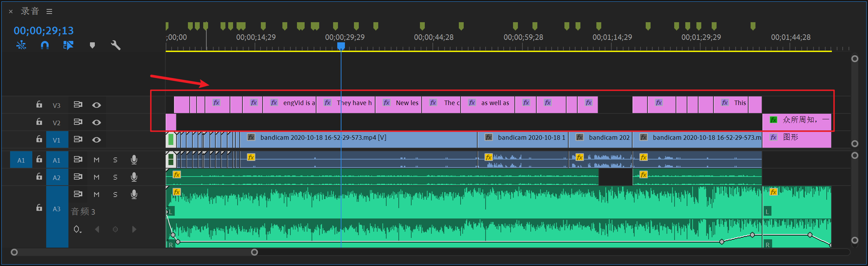Viewport: 868px width, 266px height.
Task: Click marker near 00;00;44;28 on ruler
Action: click(422, 26)
